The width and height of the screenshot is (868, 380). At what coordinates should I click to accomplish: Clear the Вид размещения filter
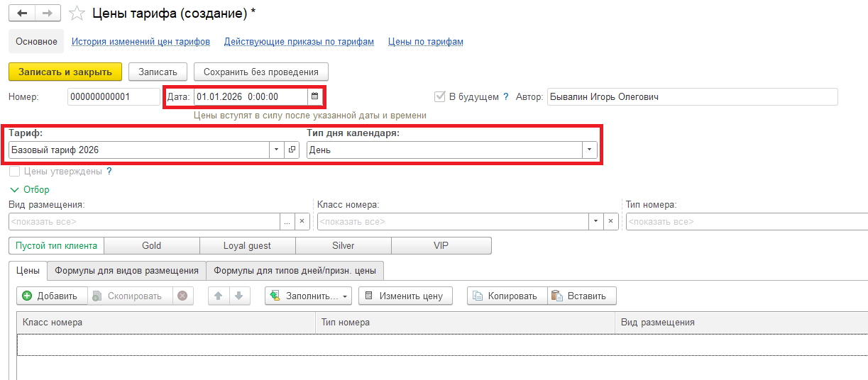coord(302,221)
